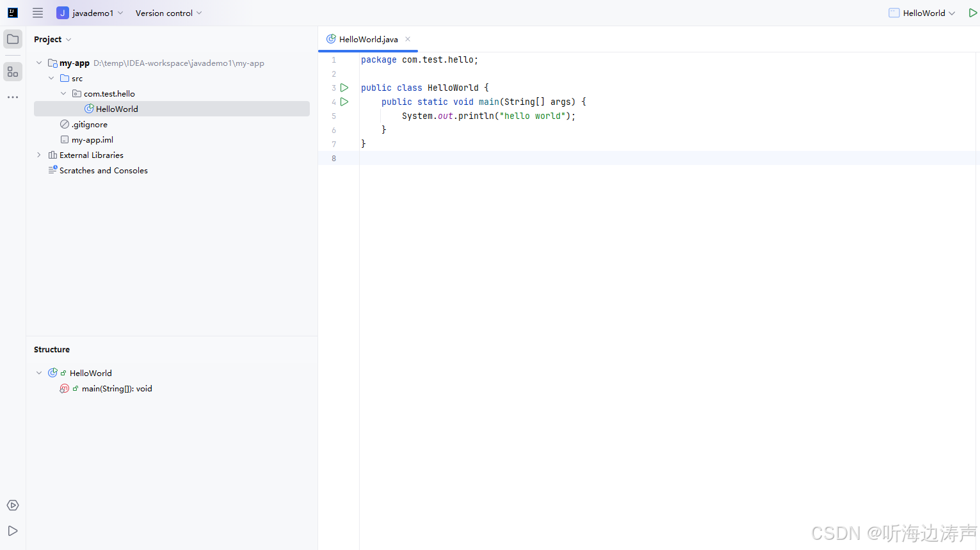Click the main method name in code
The image size is (980, 550).
coord(489,102)
